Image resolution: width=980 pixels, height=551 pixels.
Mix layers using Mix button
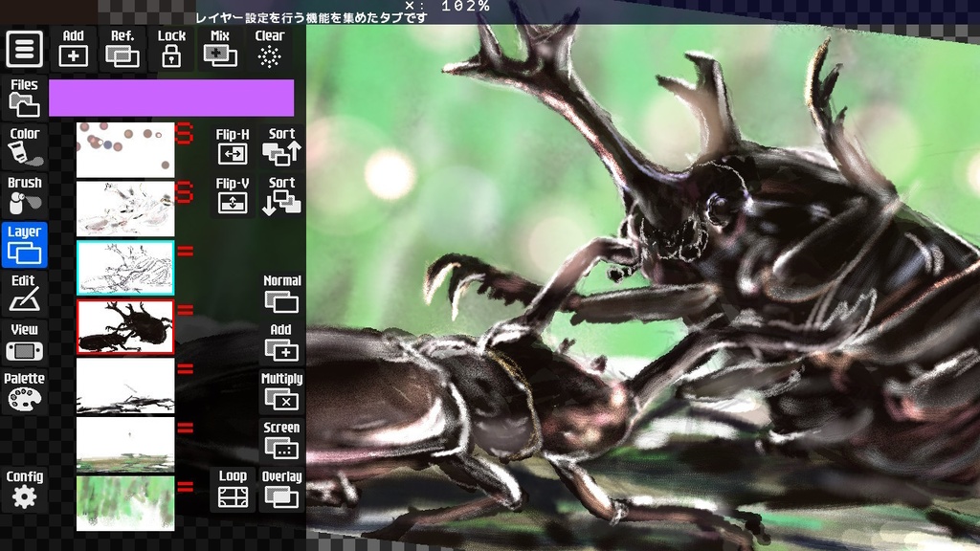coord(220,49)
